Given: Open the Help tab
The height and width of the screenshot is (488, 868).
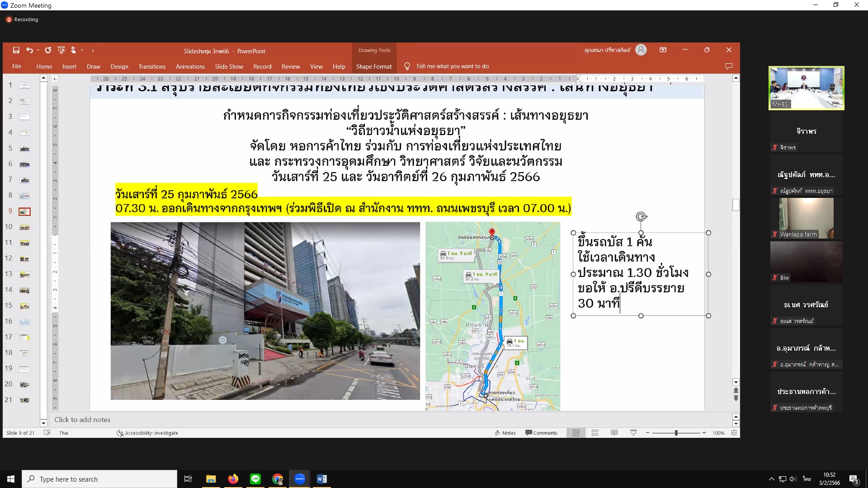Looking at the screenshot, I should tap(339, 66).
